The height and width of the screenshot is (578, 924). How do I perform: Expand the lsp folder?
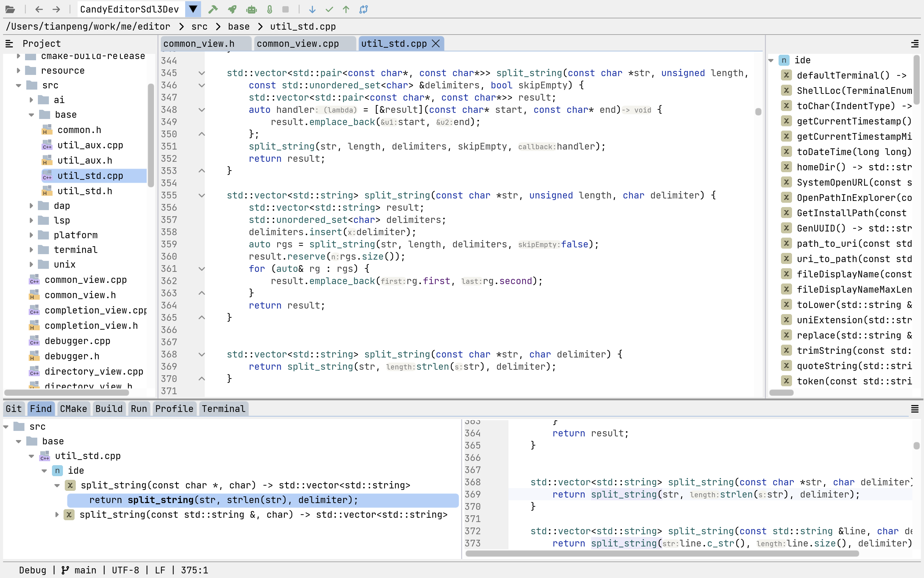31,220
